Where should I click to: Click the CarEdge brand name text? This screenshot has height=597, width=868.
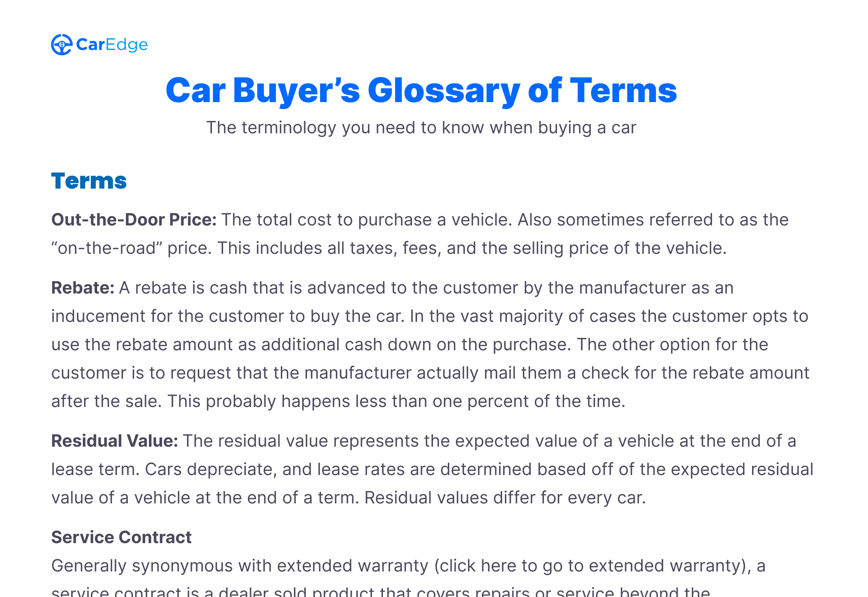112,45
